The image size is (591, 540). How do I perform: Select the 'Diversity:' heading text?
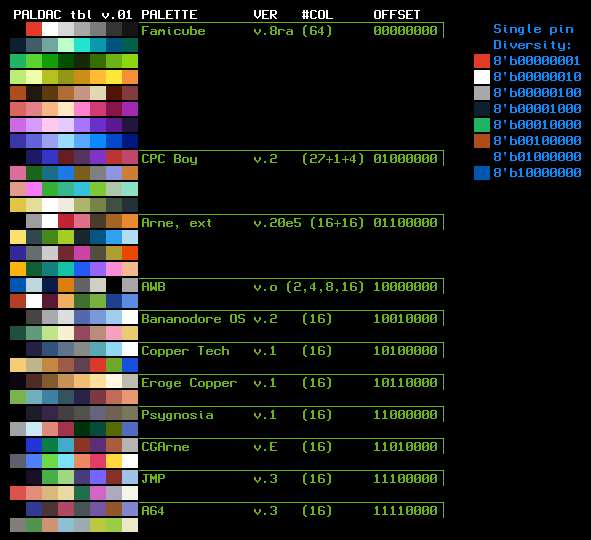(x=533, y=45)
